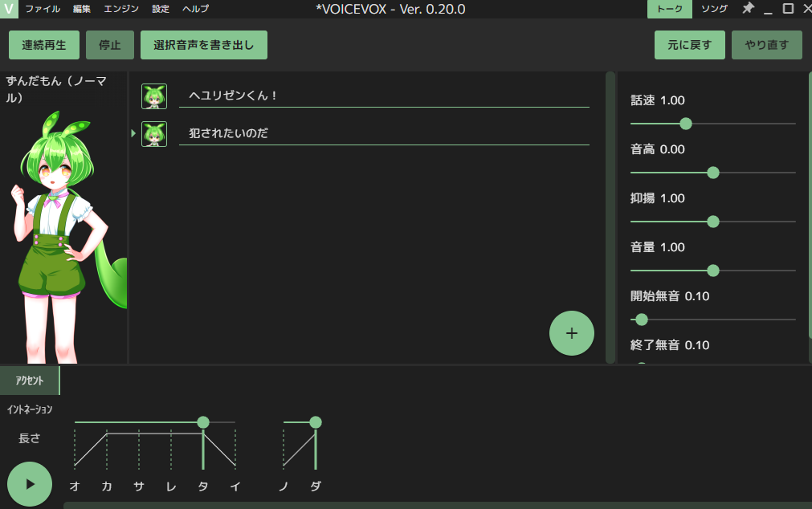Click the 音高 0.00 value label
The width and height of the screenshot is (812, 509).
tap(658, 149)
